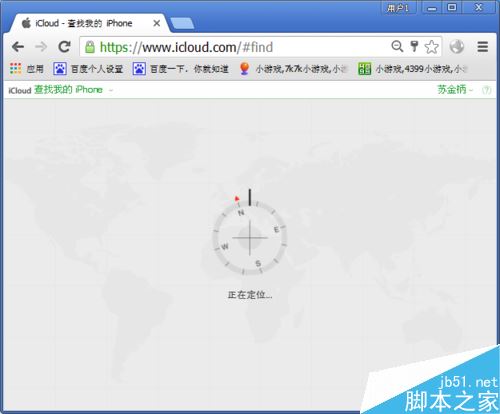The height and width of the screenshot is (414, 500).
Task: Open the Chrome hamburger menu
Action: click(x=482, y=47)
